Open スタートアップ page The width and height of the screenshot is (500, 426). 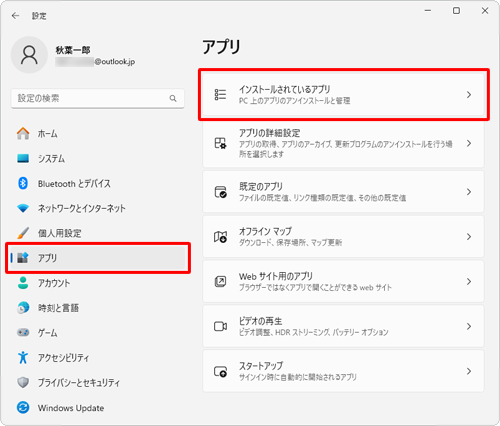pos(343,371)
